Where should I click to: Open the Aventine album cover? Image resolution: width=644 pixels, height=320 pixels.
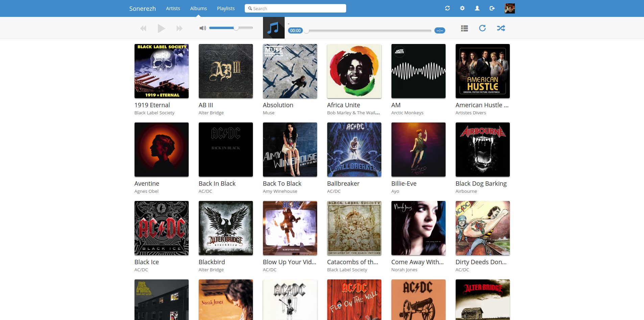(162, 150)
